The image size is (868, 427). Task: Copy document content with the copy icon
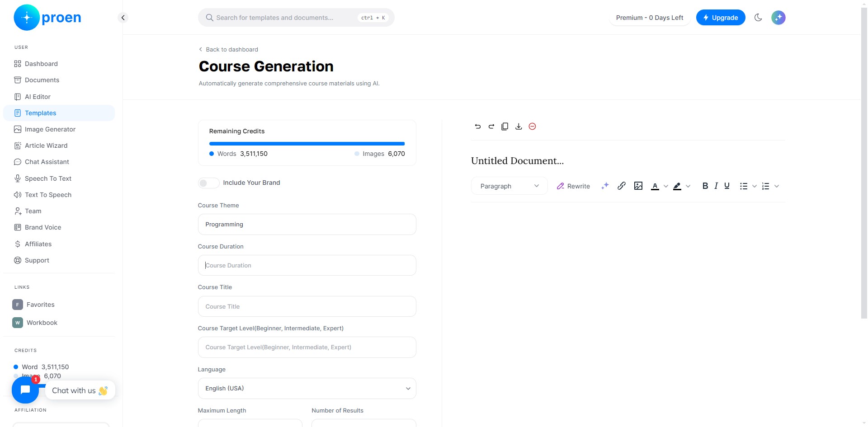point(505,127)
